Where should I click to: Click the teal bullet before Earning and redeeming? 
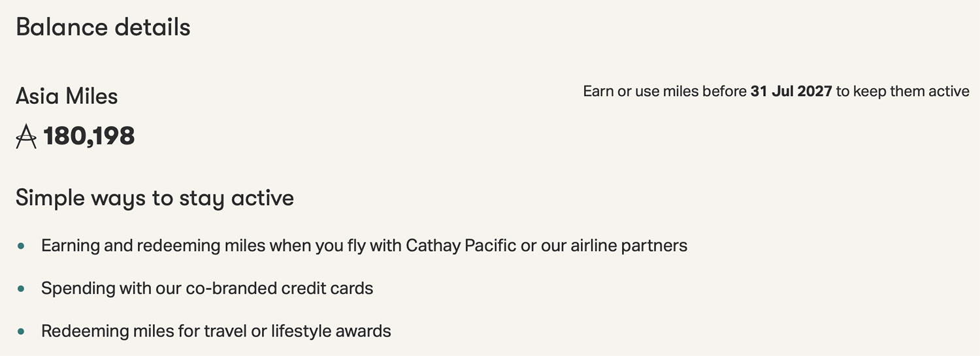22,246
